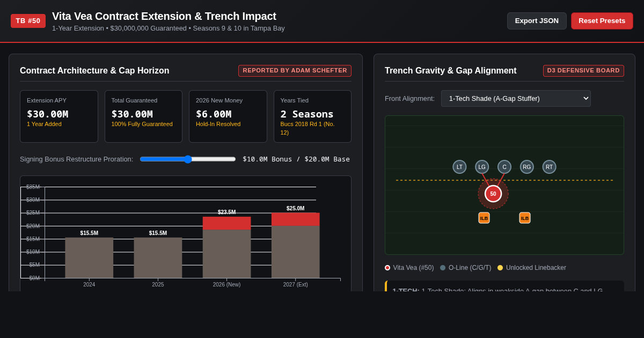This screenshot has width=644, height=338.
Task: Open the Front Alignment dropdown
Action: click(516, 98)
